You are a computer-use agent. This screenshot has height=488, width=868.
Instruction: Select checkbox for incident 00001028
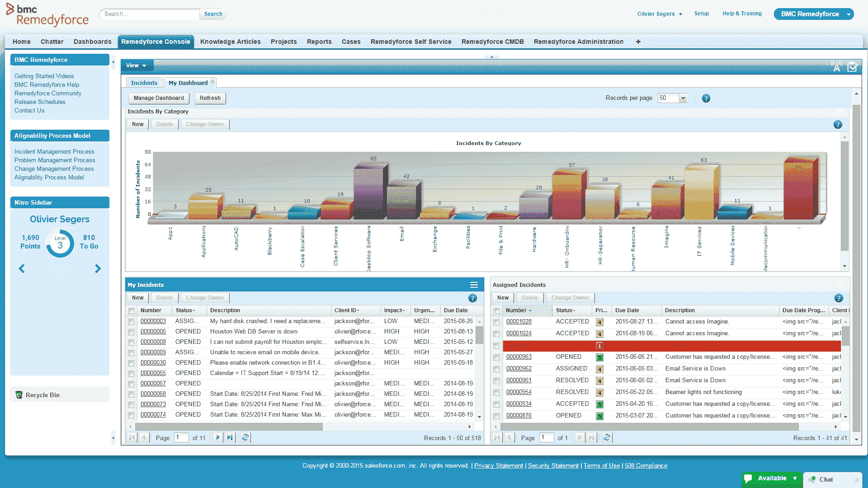pos(496,322)
